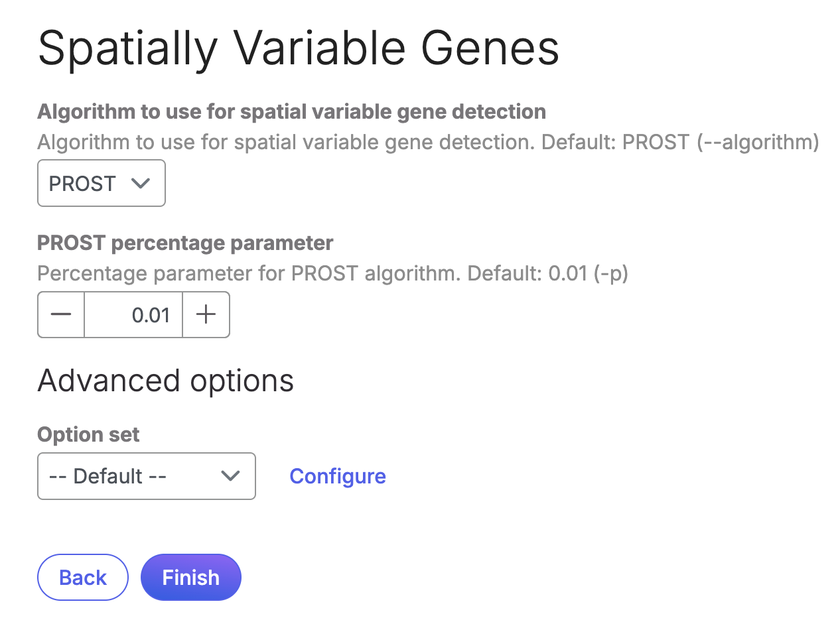Click the 'Option set' field label

(x=88, y=435)
